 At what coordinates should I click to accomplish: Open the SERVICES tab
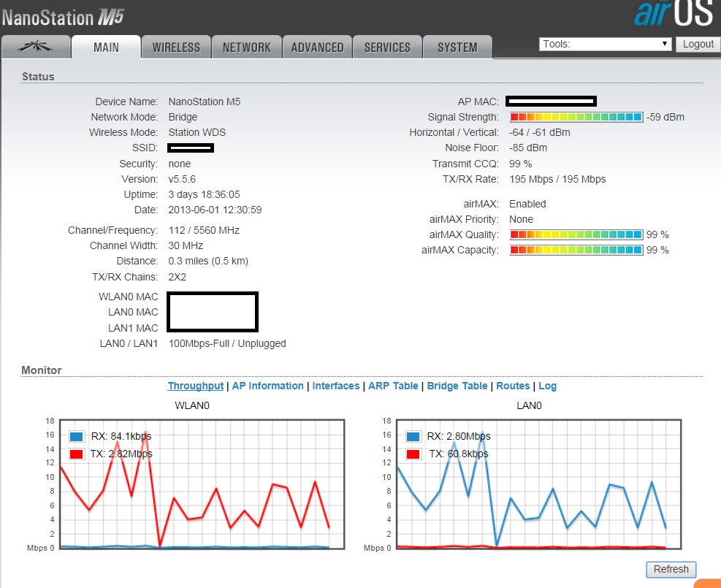(387, 47)
